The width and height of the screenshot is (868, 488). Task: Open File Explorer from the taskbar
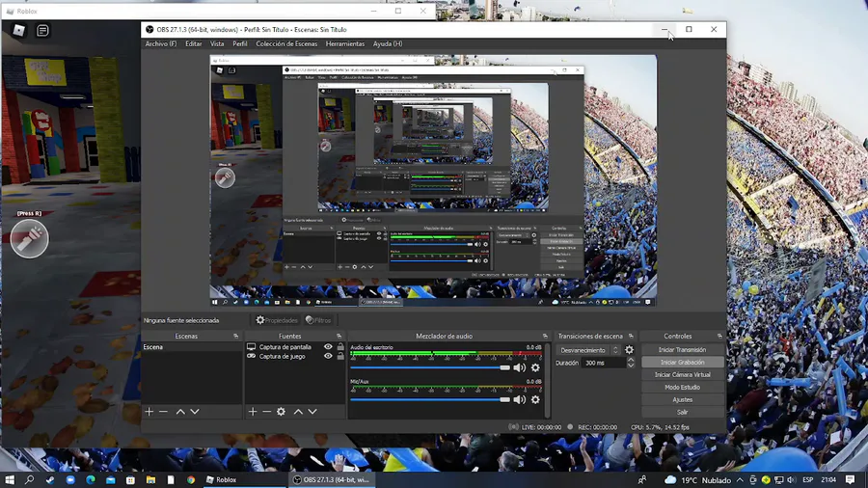[150, 479]
